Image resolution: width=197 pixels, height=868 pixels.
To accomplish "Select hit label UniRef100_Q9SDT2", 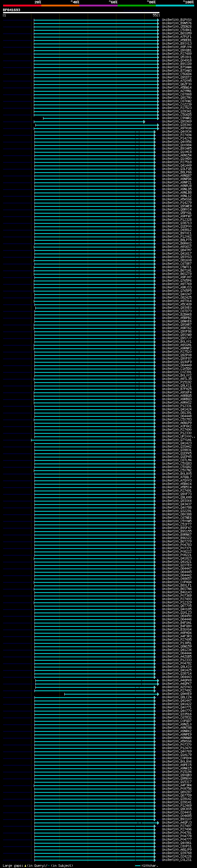I will click(x=177, y=78).
